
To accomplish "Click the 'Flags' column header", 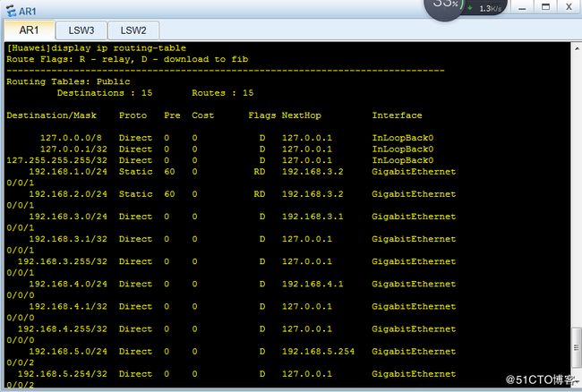I will (x=262, y=115).
